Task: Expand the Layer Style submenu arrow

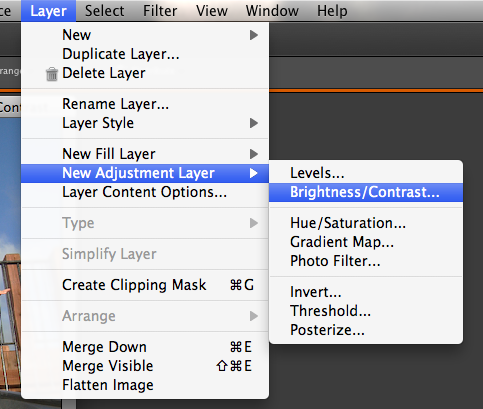Action: (x=254, y=123)
